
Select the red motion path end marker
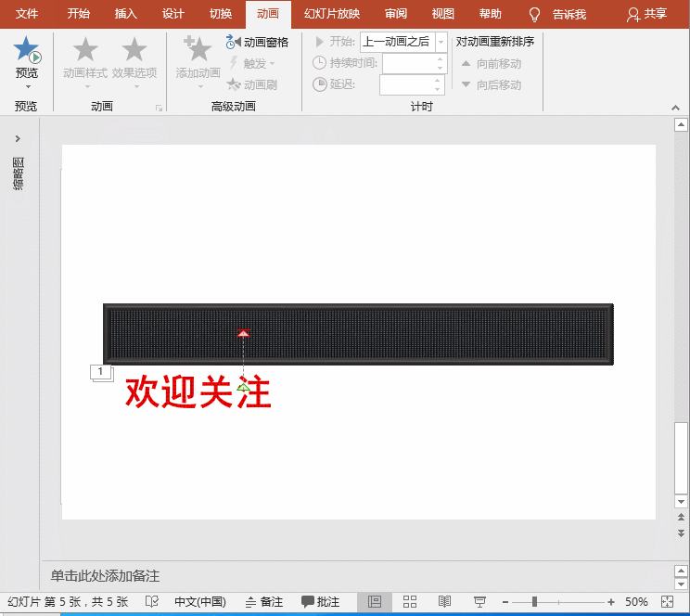[x=243, y=333]
